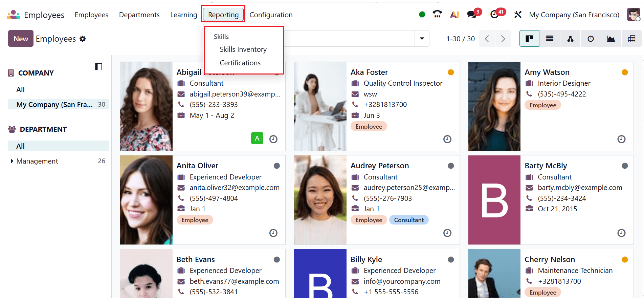Open the Employees app home icon

click(x=14, y=15)
